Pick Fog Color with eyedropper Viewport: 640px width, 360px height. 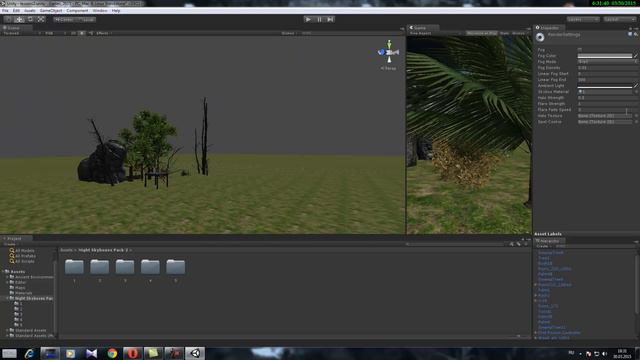pyautogui.click(x=636, y=56)
